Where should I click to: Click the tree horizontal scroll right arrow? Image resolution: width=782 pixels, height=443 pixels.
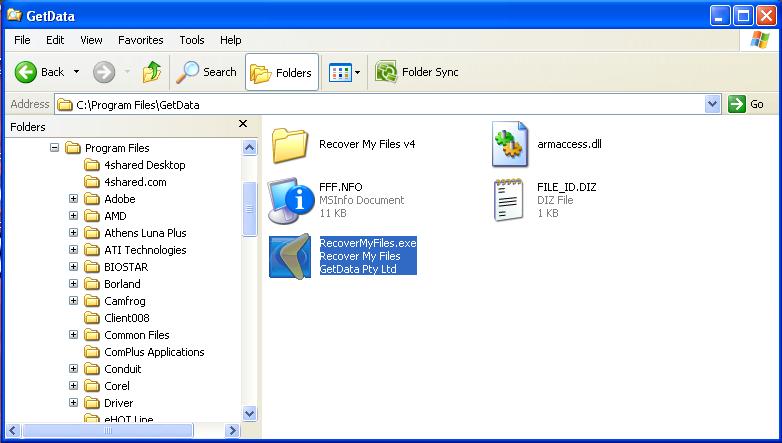pyautogui.click(x=232, y=431)
